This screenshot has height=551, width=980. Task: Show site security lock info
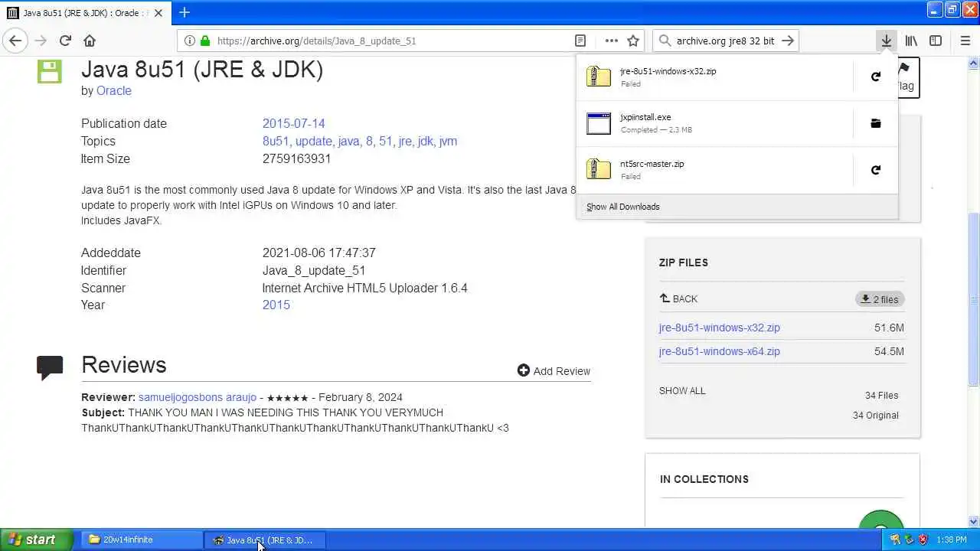click(204, 41)
